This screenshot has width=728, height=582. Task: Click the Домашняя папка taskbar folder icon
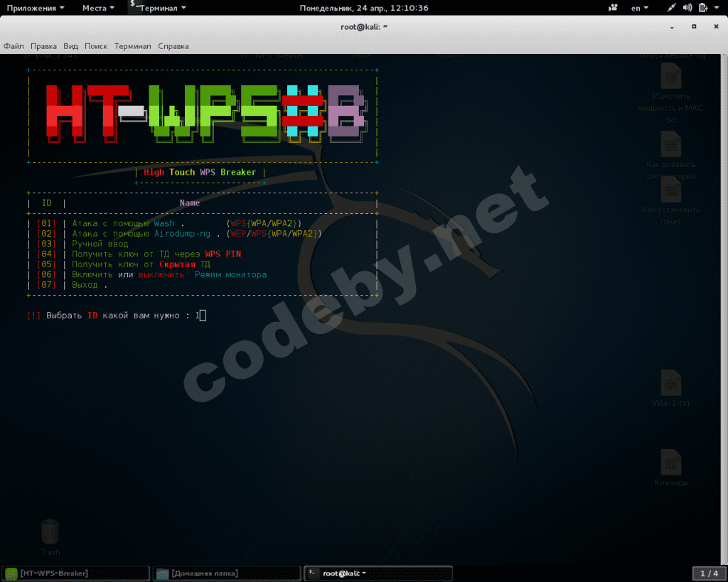[163, 573]
